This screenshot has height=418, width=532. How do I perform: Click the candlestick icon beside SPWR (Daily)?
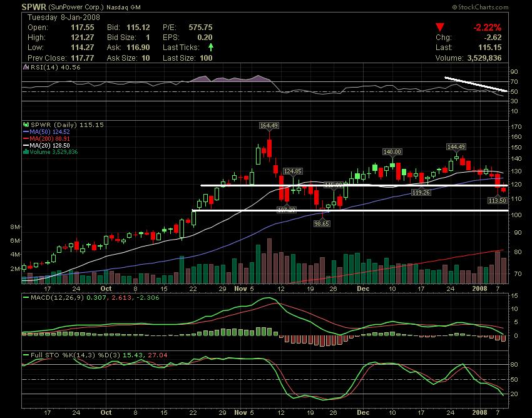pos(26,125)
